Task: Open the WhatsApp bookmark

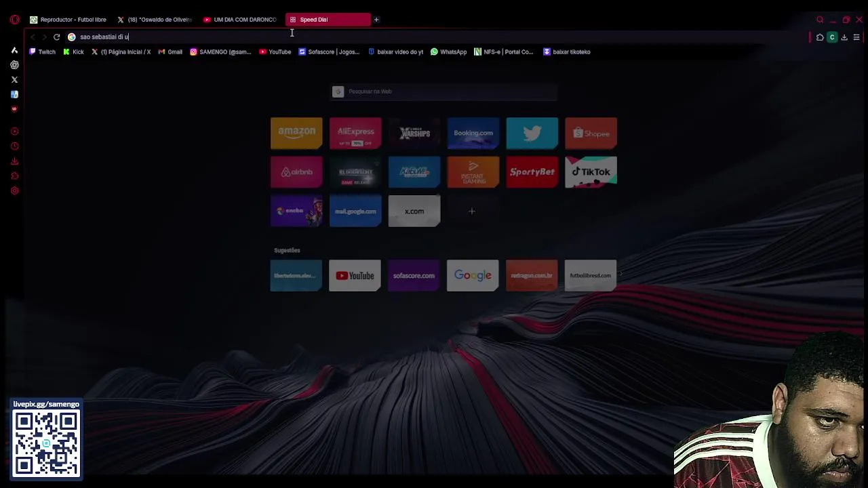Action: pos(448,52)
